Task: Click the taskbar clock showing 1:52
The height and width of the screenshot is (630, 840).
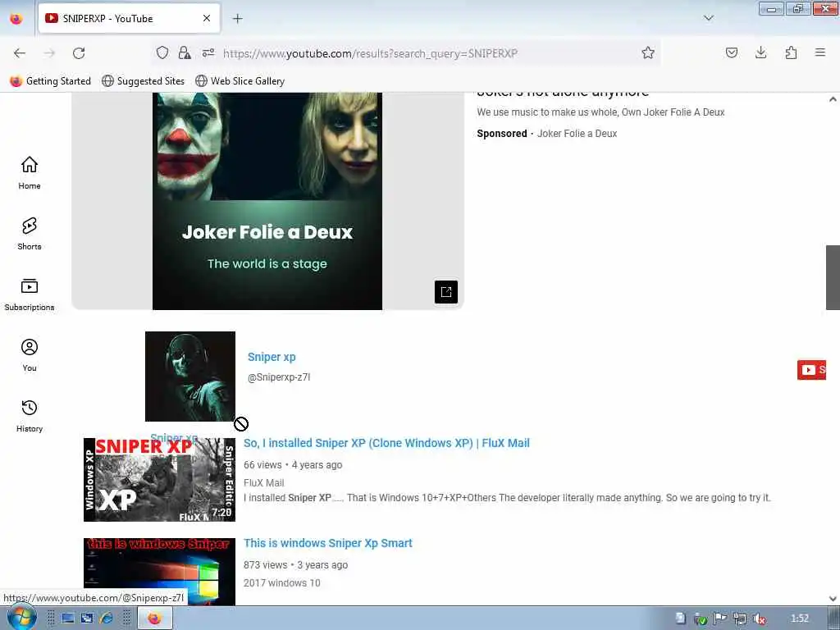Action: 800,619
